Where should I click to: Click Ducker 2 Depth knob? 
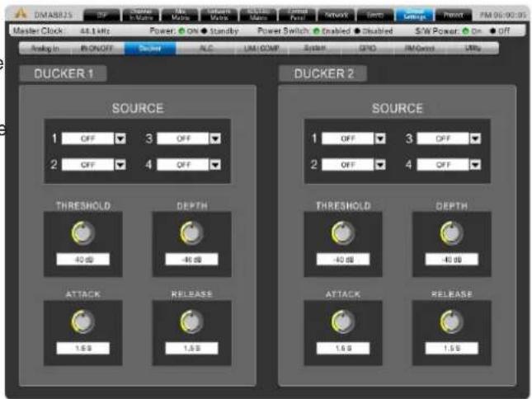(x=452, y=233)
